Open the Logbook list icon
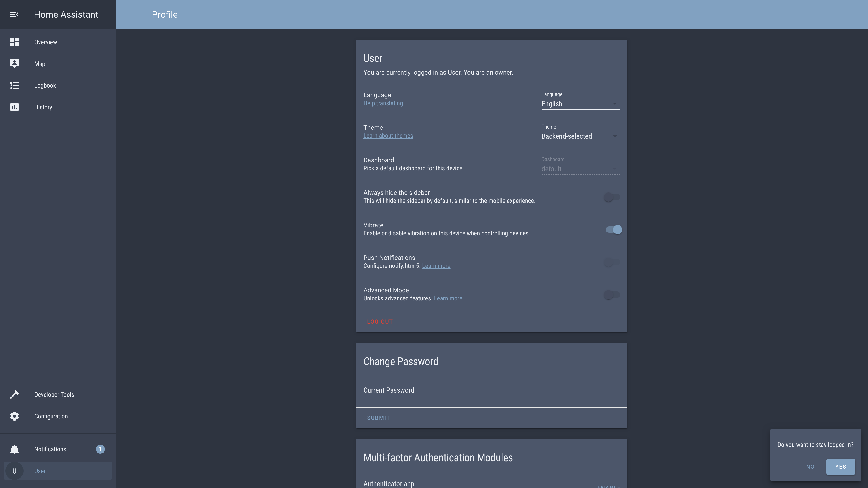Viewport: 868px width, 488px height. [14, 86]
